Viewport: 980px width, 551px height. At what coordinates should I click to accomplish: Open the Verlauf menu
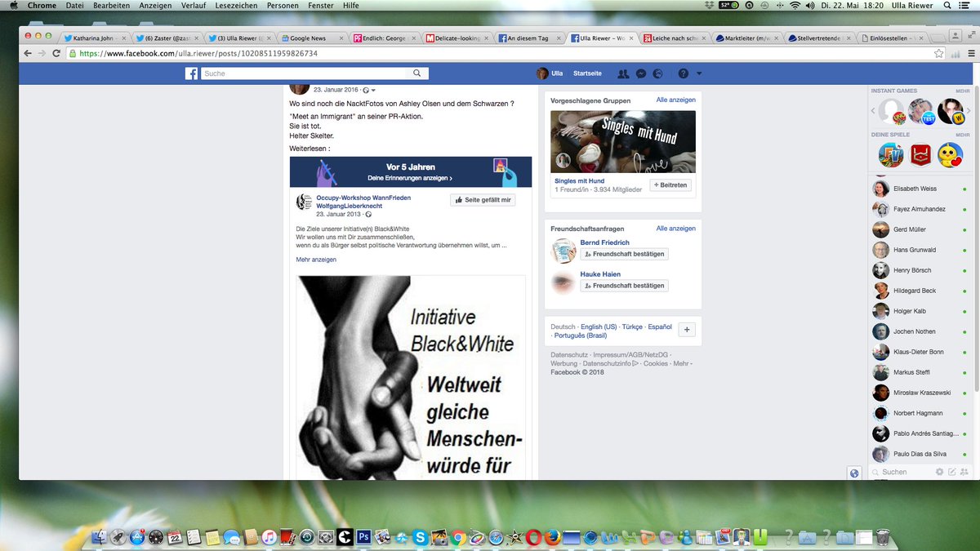(x=193, y=6)
